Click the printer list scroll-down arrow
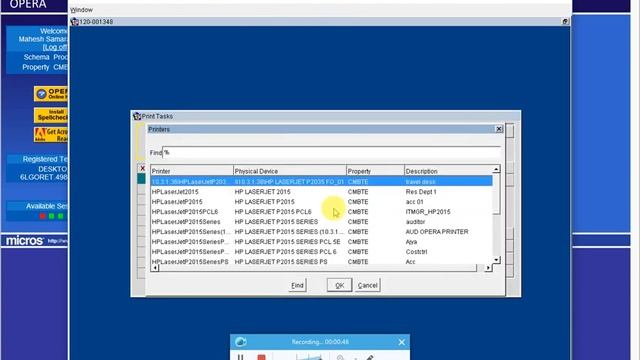The height and width of the screenshot is (360, 640). (496, 260)
